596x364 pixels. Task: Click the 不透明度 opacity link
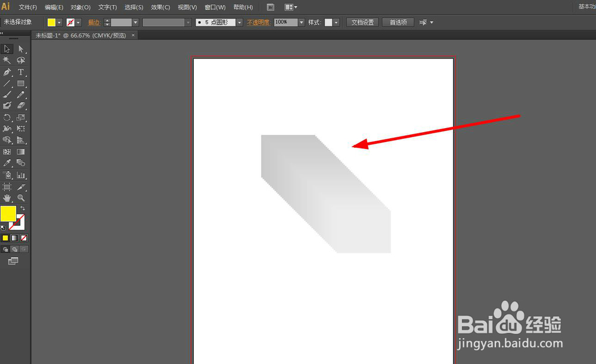click(259, 23)
